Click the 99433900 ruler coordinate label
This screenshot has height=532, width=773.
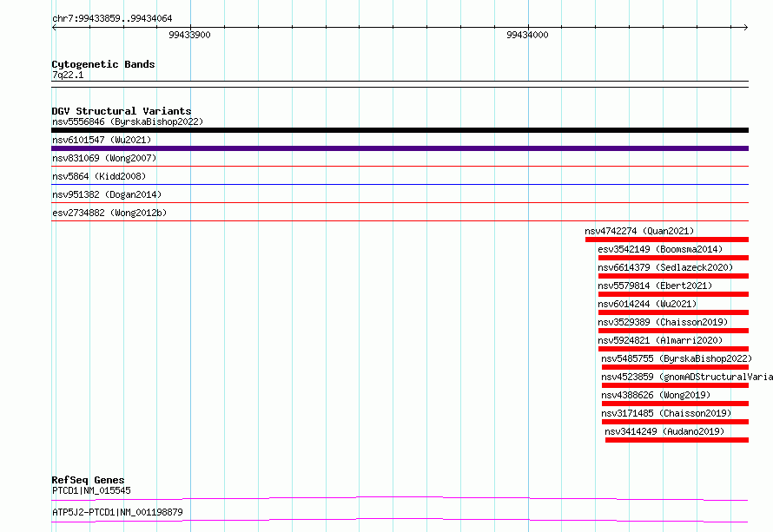click(x=189, y=35)
